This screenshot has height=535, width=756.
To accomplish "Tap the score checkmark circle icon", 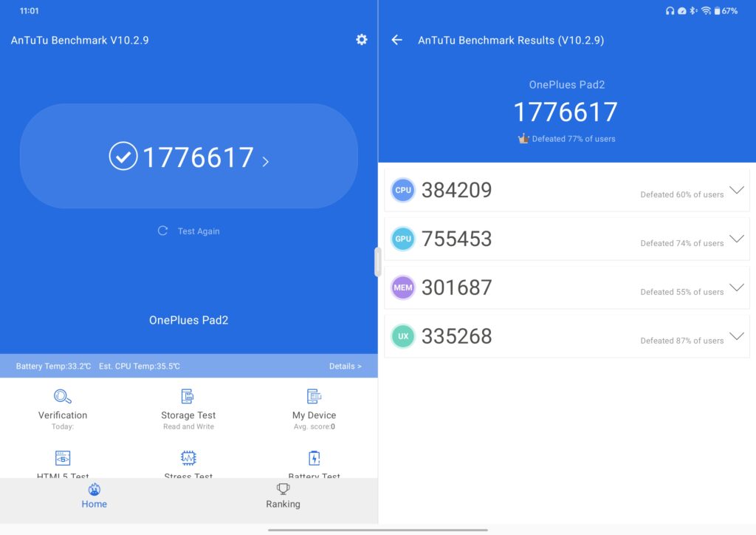I will (123, 156).
